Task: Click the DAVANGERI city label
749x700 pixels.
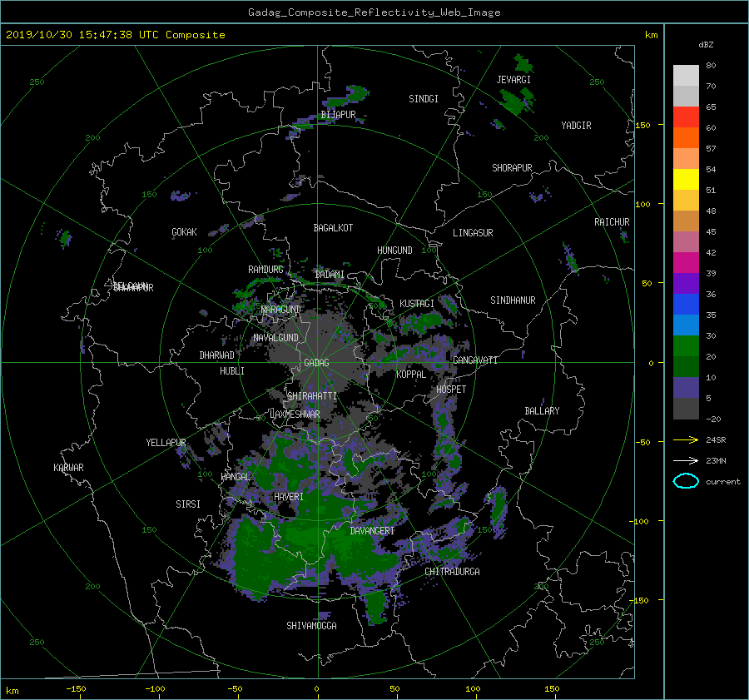Action: (372, 531)
